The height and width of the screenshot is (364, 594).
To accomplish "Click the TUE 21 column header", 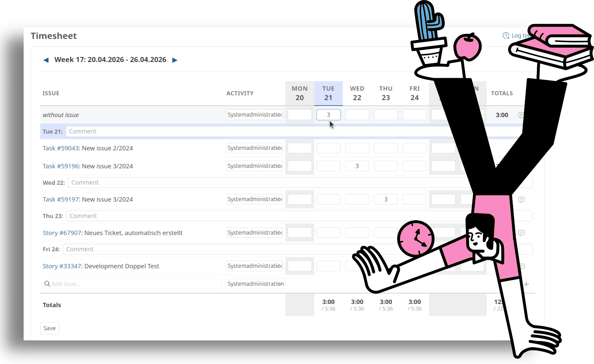I will (328, 93).
